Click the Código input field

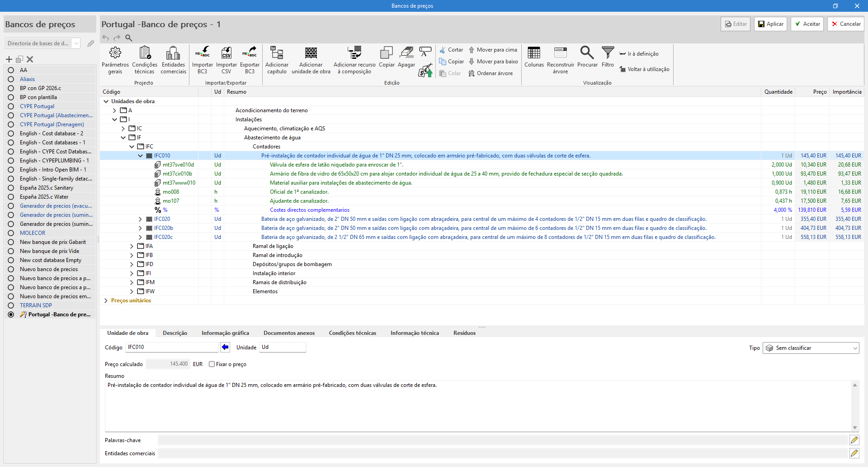172,347
